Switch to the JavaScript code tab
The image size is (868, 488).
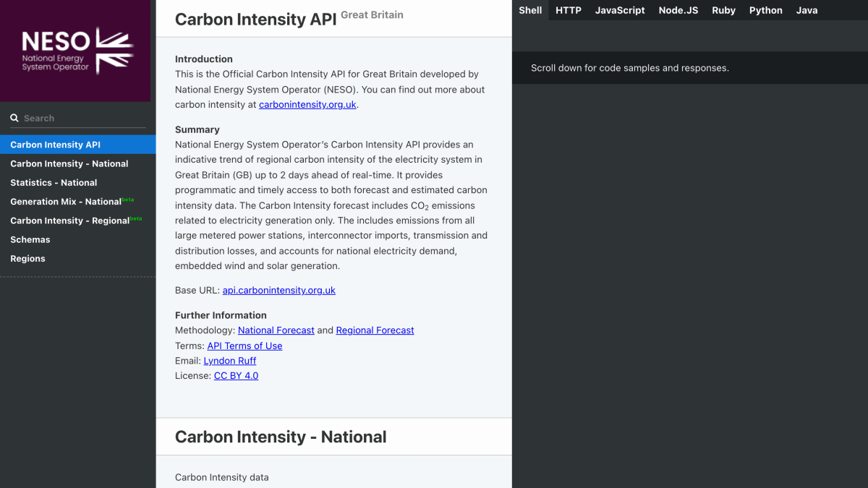pos(620,10)
